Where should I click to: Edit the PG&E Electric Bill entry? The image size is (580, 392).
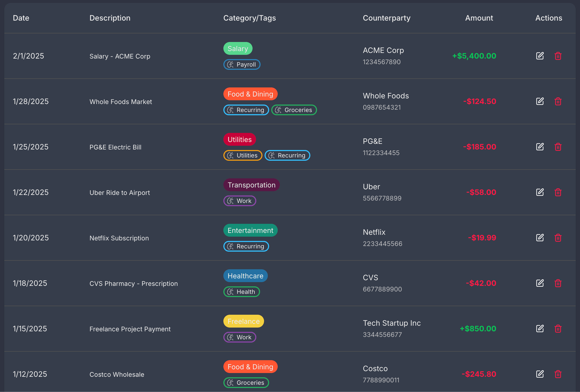[540, 147]
